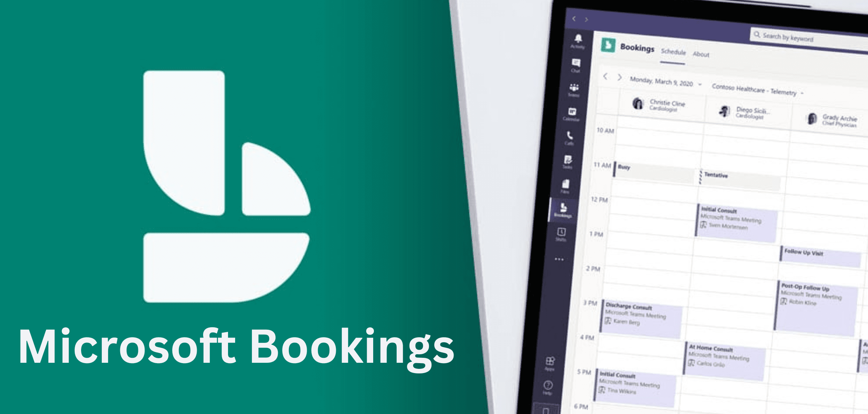Screen dimensions: 868x414
Task: Click the Search by keyword field
Action: pos(809,38)
